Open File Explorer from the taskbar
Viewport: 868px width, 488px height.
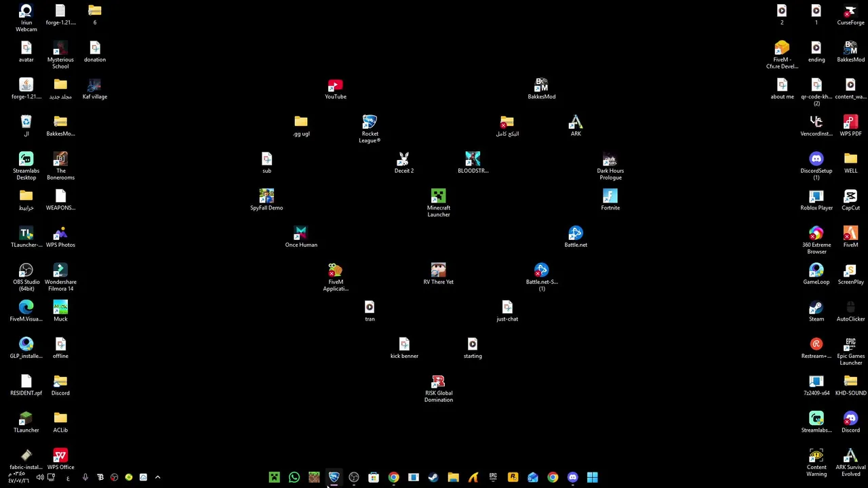click(453, 478)
